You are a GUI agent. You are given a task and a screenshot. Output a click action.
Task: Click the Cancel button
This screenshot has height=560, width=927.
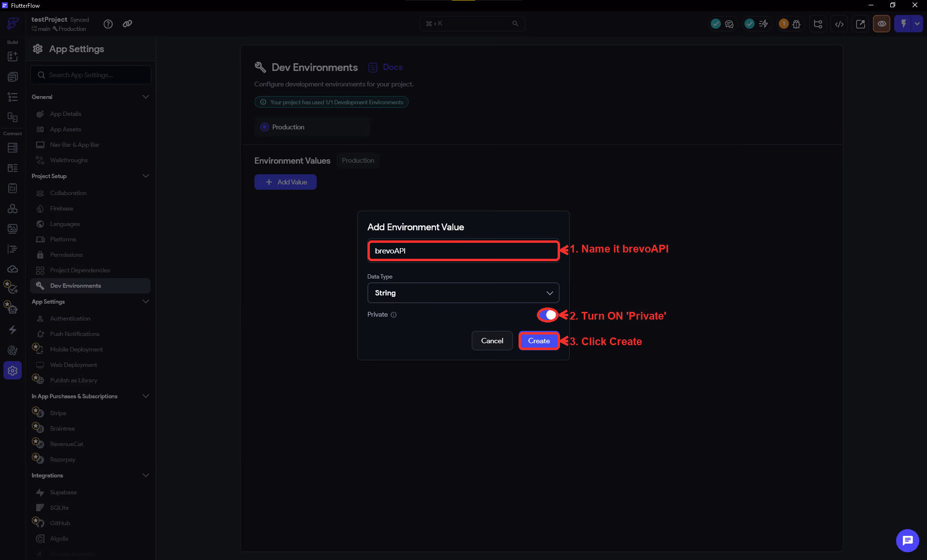tap(492, 341)
